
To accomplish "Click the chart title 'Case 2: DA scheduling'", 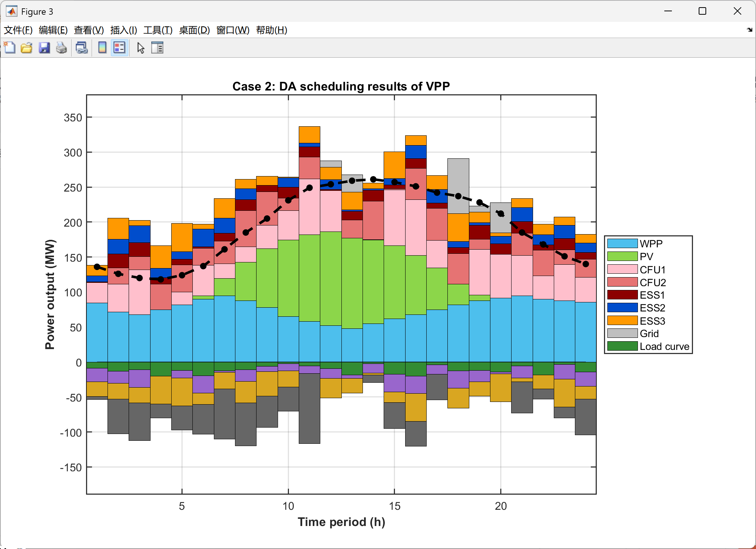I will tap(341, 86).
